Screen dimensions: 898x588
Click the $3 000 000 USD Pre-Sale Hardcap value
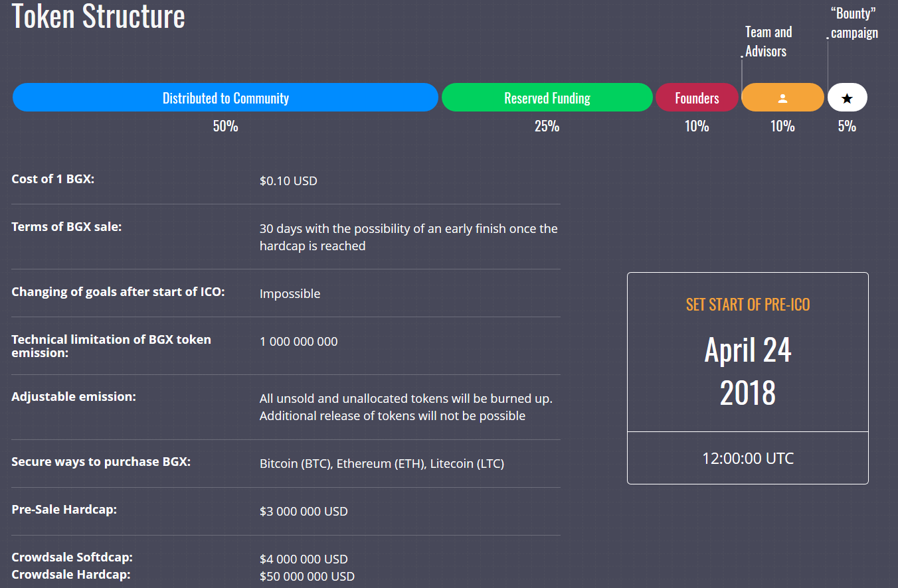point(304,512)
